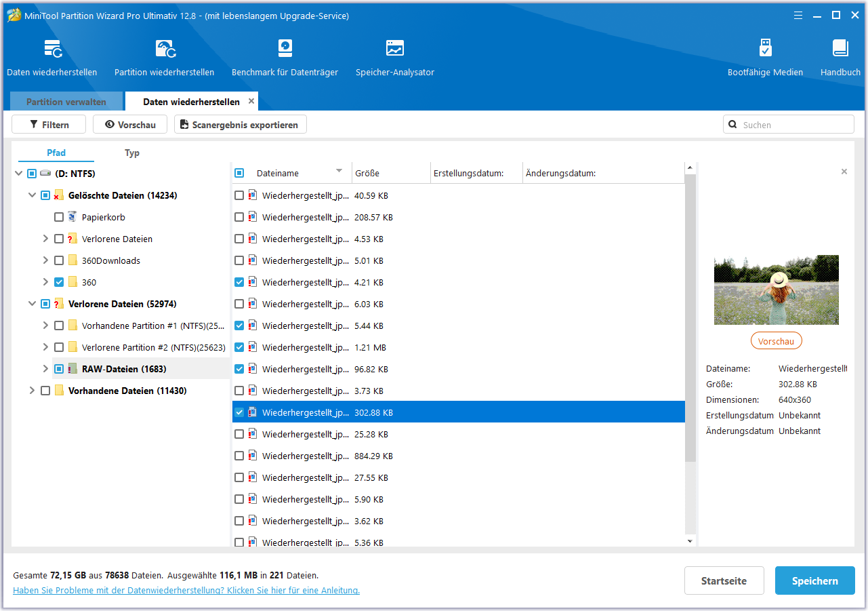The width and height of the screenshot is (868, 611).
Task: Expand Verlorene Partition #2 node
Action: 45,347
